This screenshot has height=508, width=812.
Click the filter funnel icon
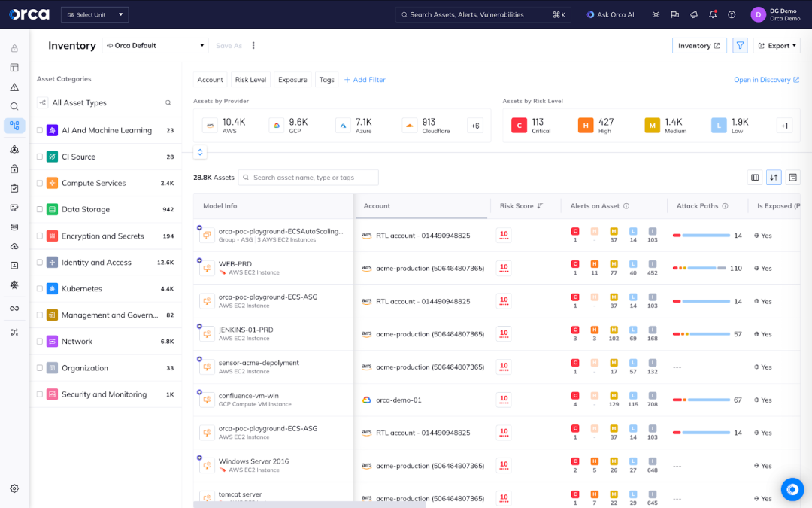click(x=741, y=46)
